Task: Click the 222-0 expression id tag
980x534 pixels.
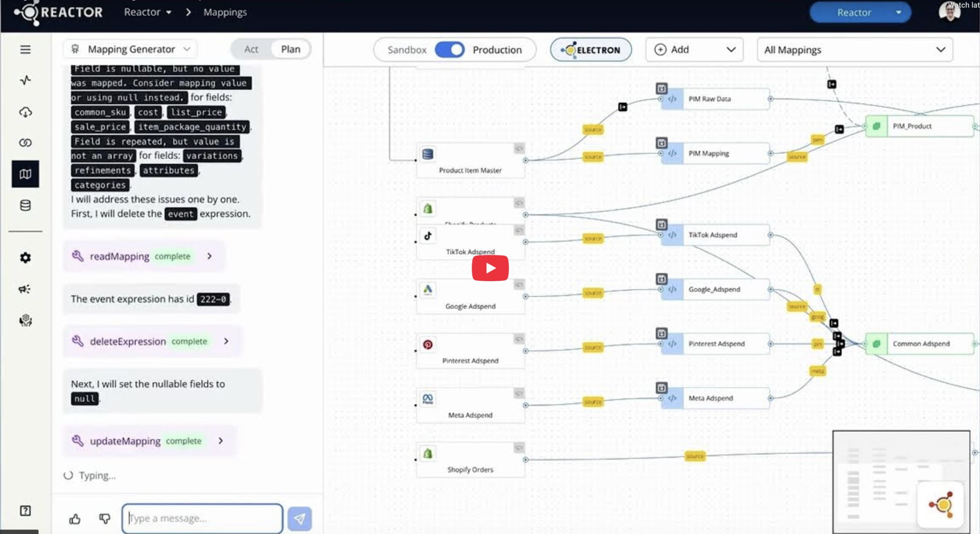Action: (x=213, y=299)
